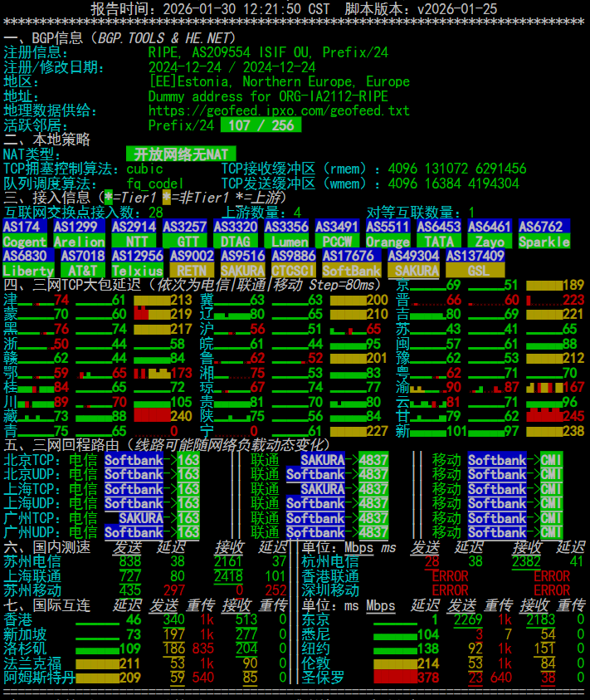Image resolution: width=590 pixels, height=700 pixels.
Task: Click the first ERROR in the 香港联通 row
Action: coord(450,576)
